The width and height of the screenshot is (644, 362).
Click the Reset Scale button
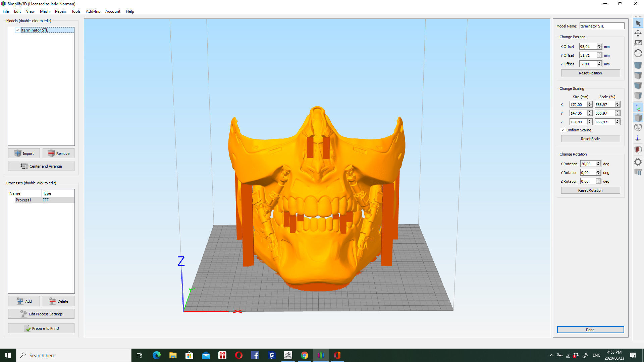point(590,139)
